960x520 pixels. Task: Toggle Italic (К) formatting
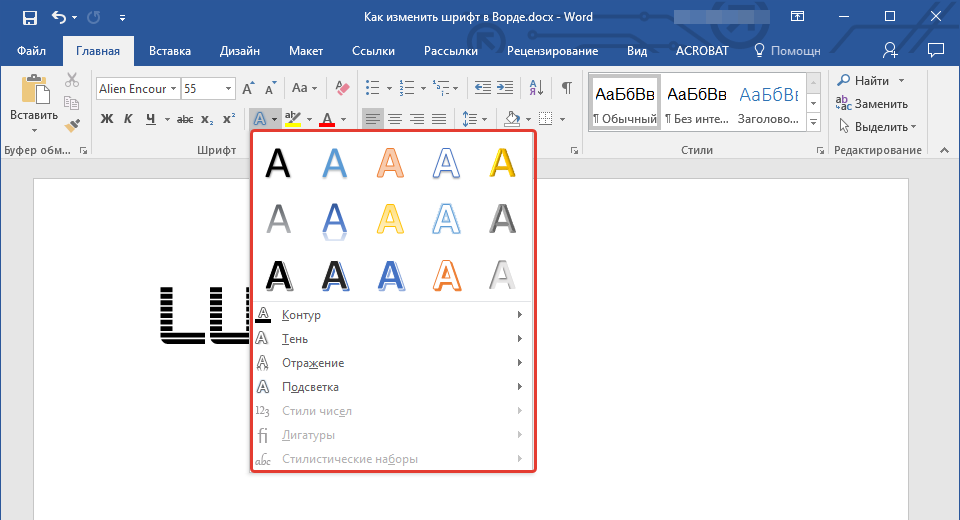coord(128,119)
